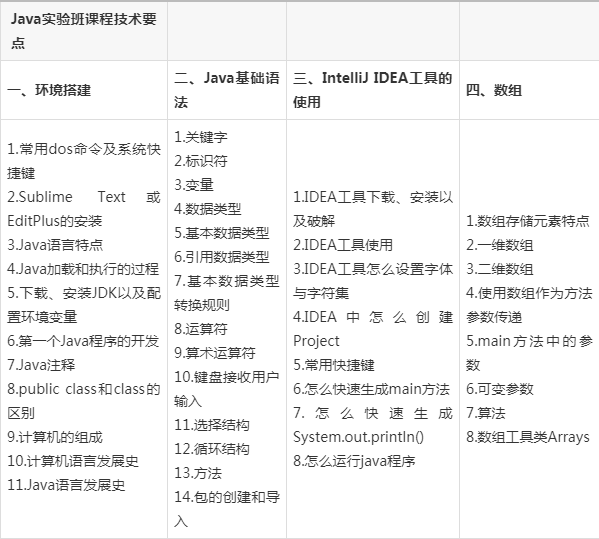Select '6.可变参数'
The height and width of the screenshot is (539, 599).
pyautogui.click(x=500, y=389)
